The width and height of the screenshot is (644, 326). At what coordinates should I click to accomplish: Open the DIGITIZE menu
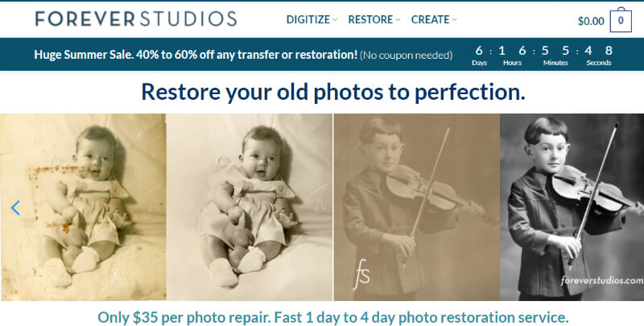308,19
